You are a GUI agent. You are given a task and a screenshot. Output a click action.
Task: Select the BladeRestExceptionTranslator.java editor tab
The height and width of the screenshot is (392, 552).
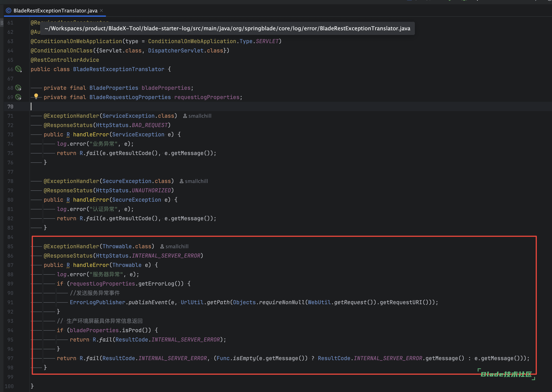pyautogui.click(x=55, y=11)
